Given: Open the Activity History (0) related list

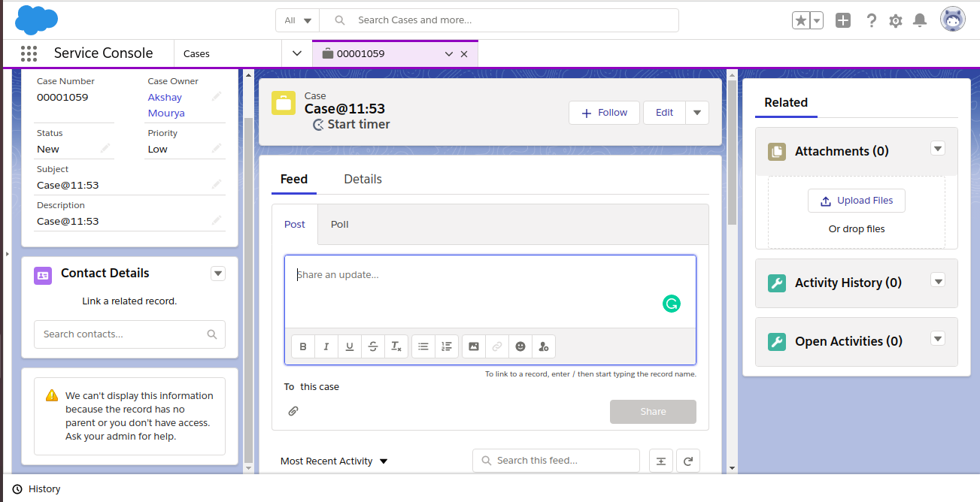Looking at the screenshot, I should pos(848,283).
